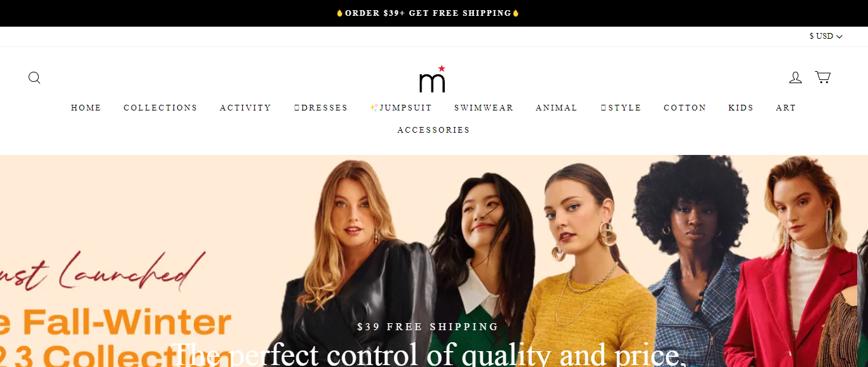This screenshot has height=367, width=868.
Task: Open the account login icon
Action: coord(796,77)
